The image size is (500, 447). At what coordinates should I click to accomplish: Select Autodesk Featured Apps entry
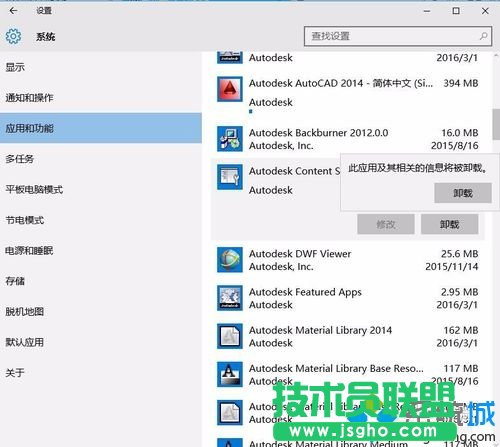pos(305,292)
